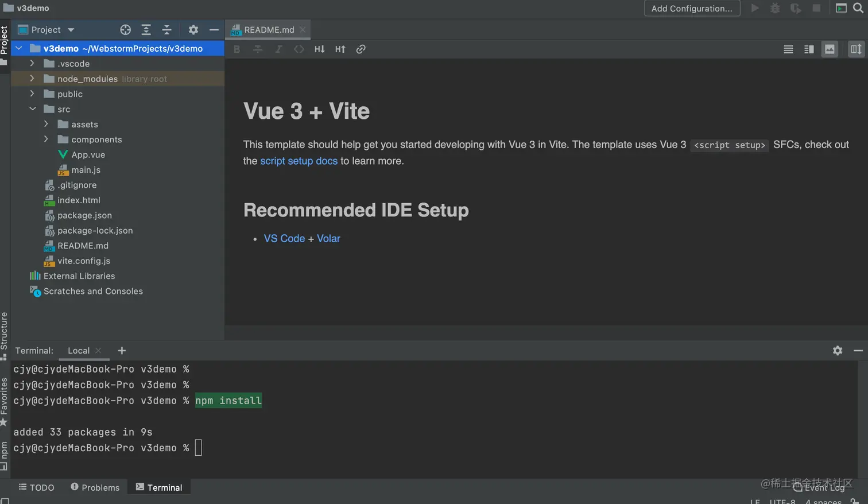Open the Event Log in status bar

(820, 487)
